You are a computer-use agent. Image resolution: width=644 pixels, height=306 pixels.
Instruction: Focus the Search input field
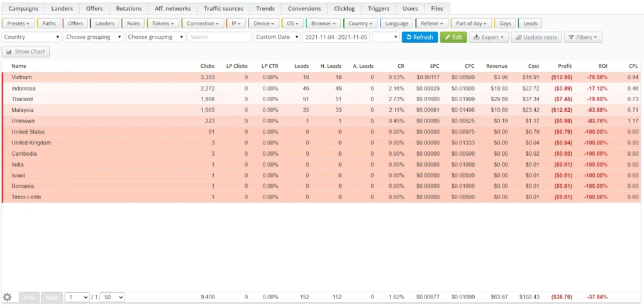coord(219,37)
